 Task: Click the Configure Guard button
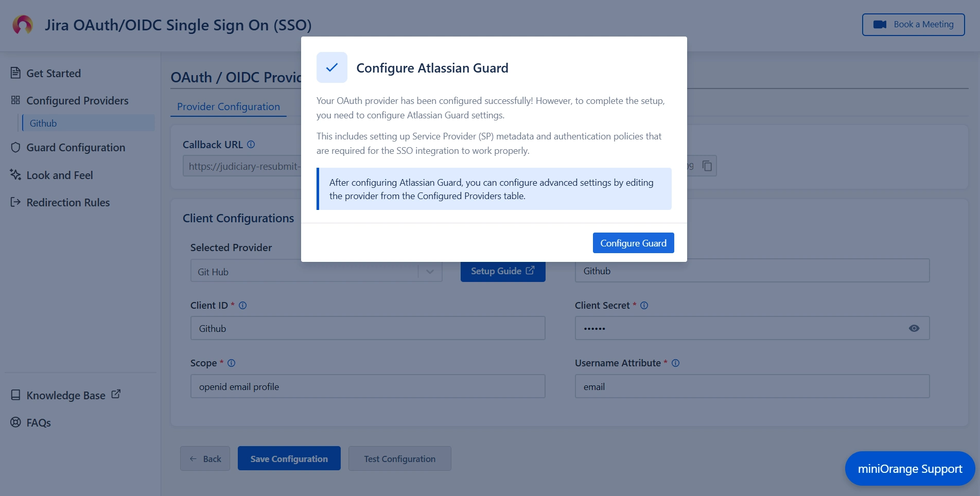point(633,243)
